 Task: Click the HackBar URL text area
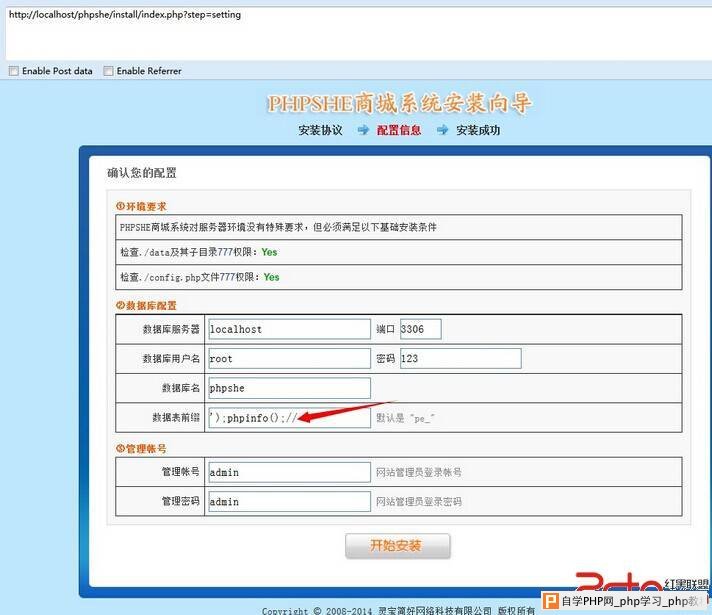(359, 34)
